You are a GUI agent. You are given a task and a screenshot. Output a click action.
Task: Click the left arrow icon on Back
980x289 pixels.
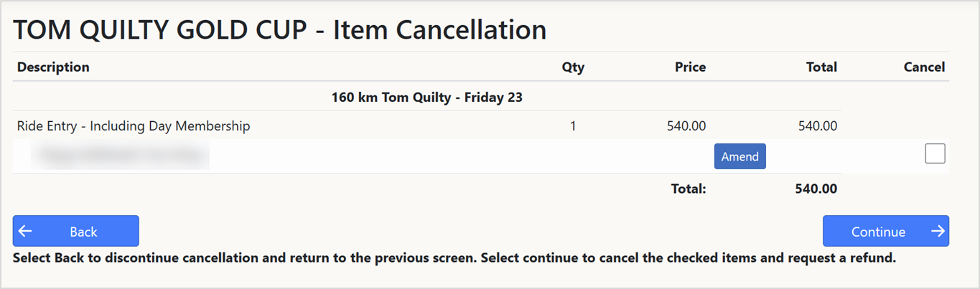click(25, 231)
